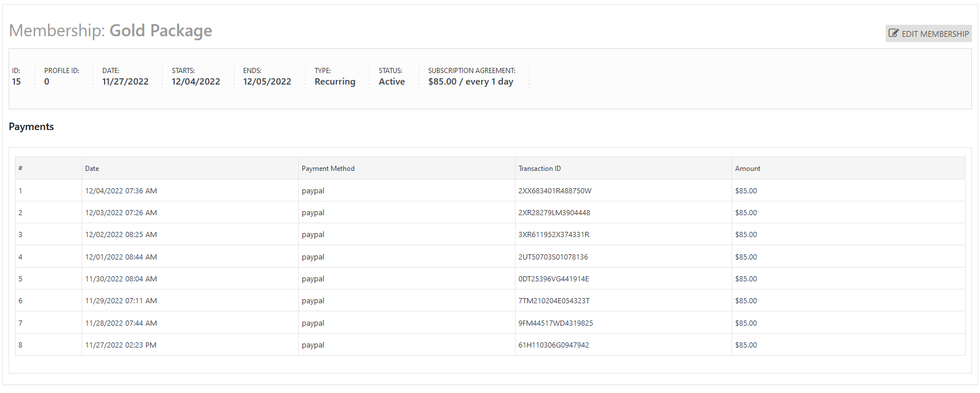Click the Recurring type value
The width and height of the screenshot is (980, 393).
(x=335, y=82)
